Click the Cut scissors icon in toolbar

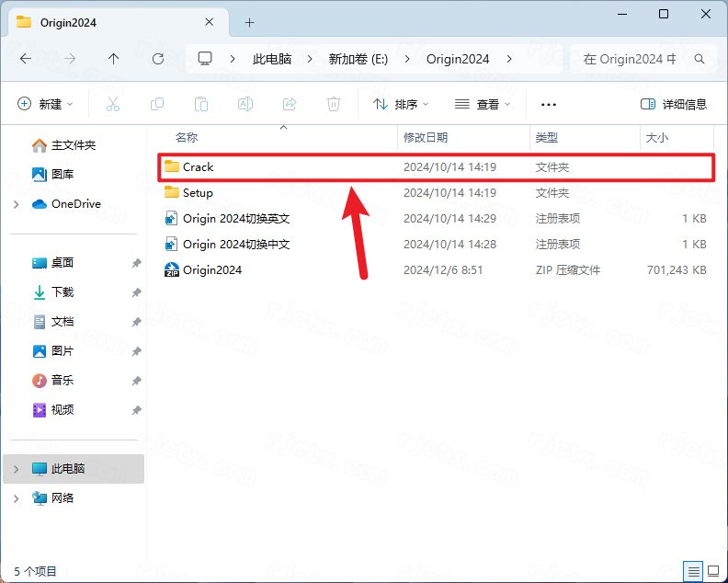(113, 105)
